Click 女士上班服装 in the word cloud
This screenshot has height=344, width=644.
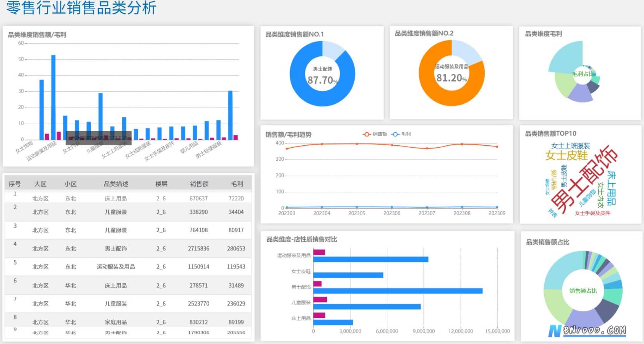571,146
